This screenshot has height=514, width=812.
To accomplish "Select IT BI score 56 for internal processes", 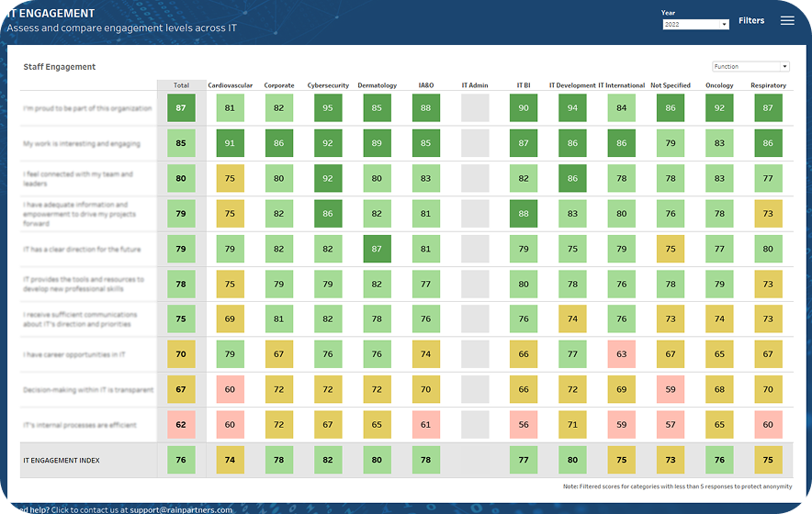I will click(524, 425).
